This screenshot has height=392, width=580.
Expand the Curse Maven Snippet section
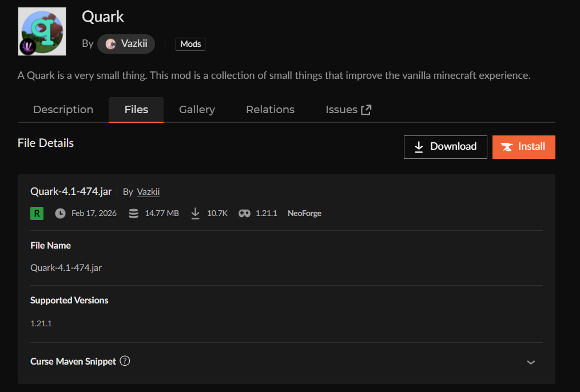point(531,362)
